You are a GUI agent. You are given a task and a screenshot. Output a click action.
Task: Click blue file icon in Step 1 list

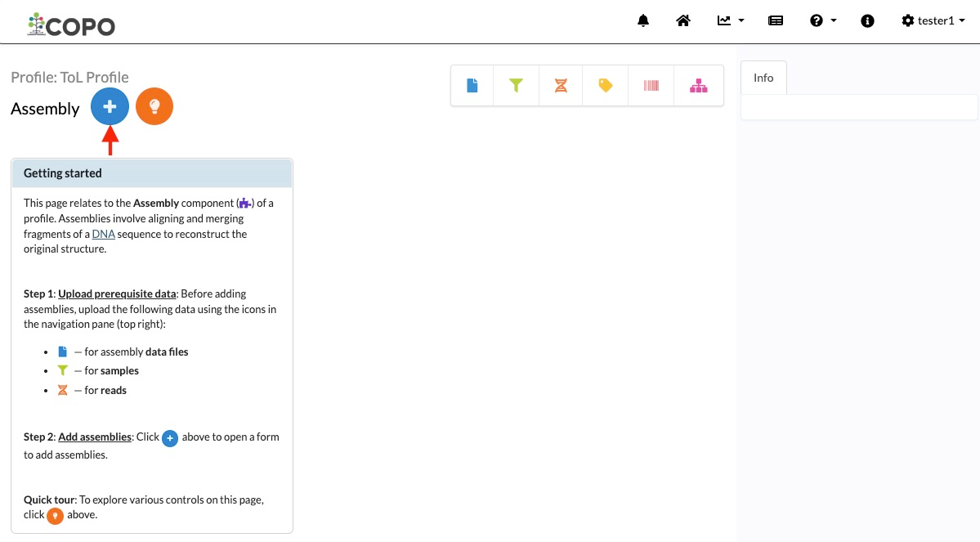62,352
